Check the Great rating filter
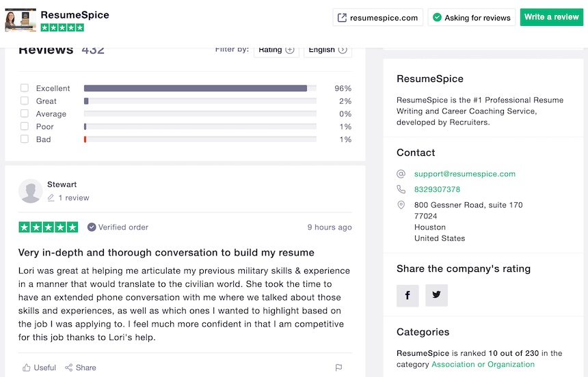Image resolution: width=588 pixels, height=377 pixels. [x=25, y=101]
